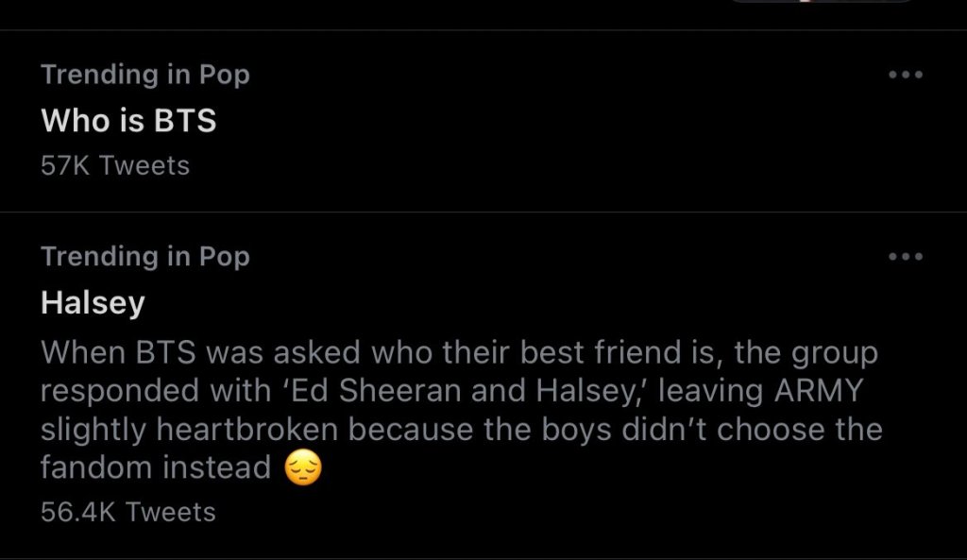Viewport: 967px width, 560px height.
Task: Click Trending in Pop label above Halsey
Action: click(x=144, y=256)
